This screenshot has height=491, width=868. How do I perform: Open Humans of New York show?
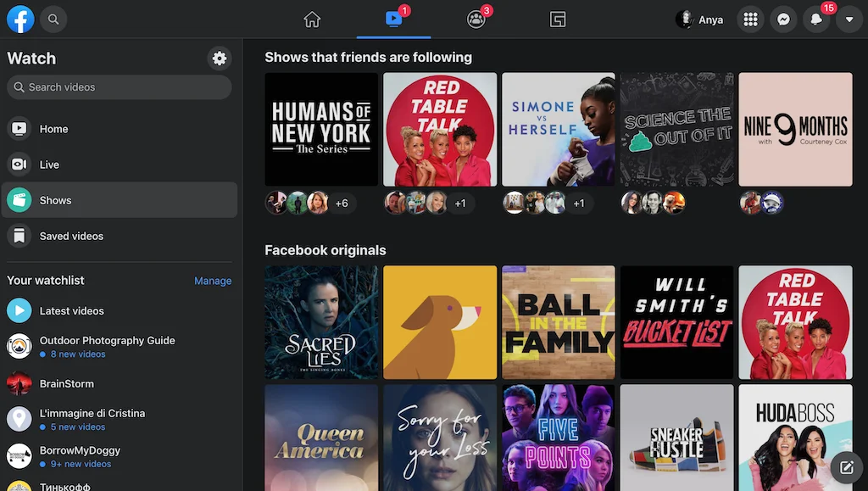point(321,130)
